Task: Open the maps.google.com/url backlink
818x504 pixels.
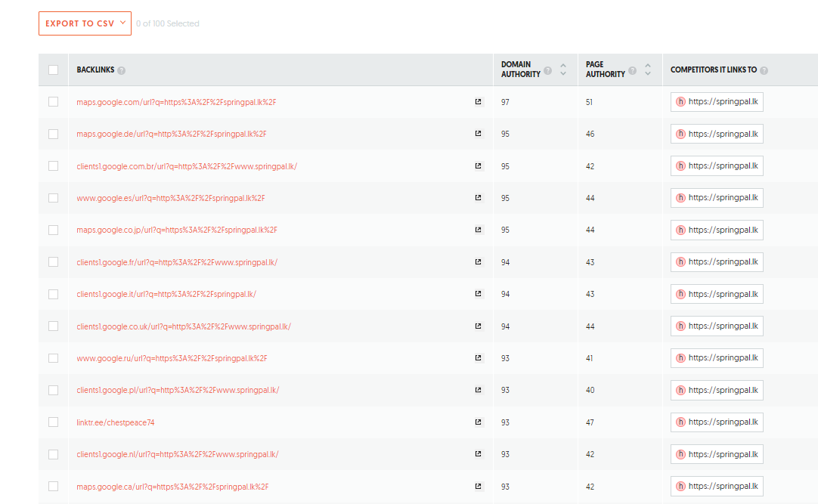Action: click(176, 102)
